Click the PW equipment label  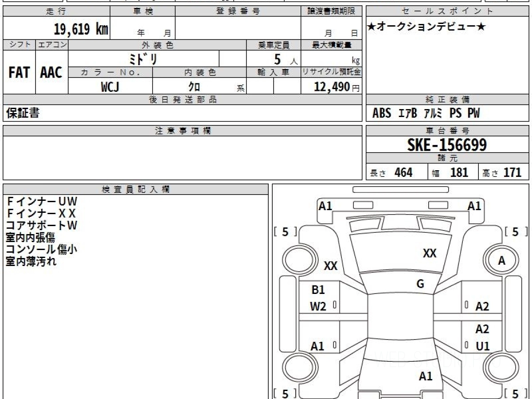pos(474,113)
